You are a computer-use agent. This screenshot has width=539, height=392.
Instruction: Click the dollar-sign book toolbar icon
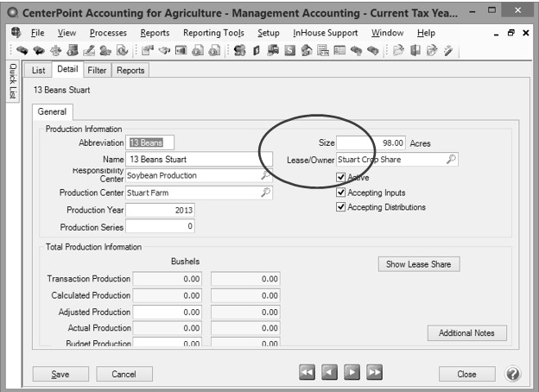(x=257, y=51)
